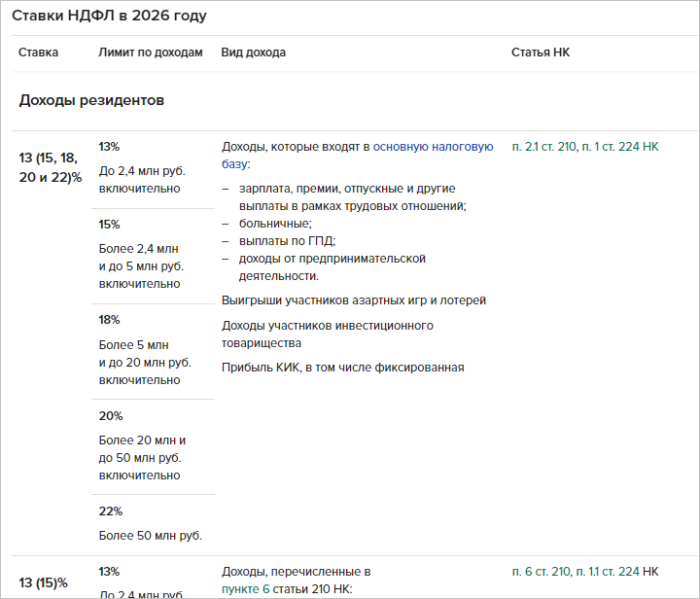Follow the "п. 1 ст. 224 НК" link
The height and width of the screenshot is (599, 700).
[620, 147]
